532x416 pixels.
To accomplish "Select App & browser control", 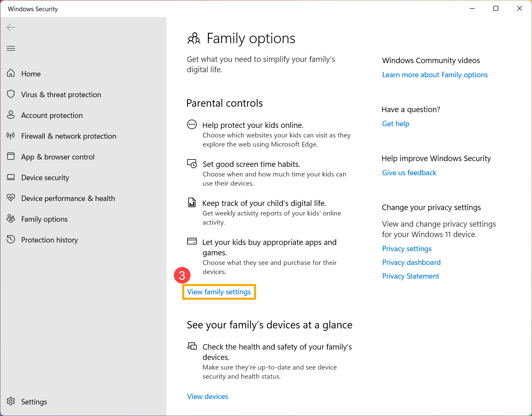I will (83, 157).
